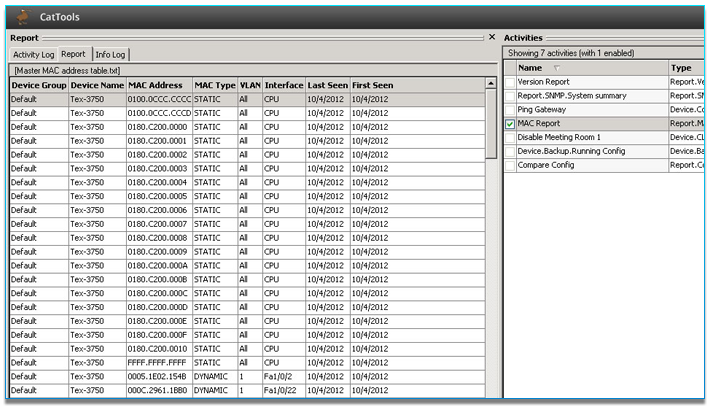Toggle the sort arrow on the Name column header
This screenshot has width=710, height=410.
click(557, 68)
